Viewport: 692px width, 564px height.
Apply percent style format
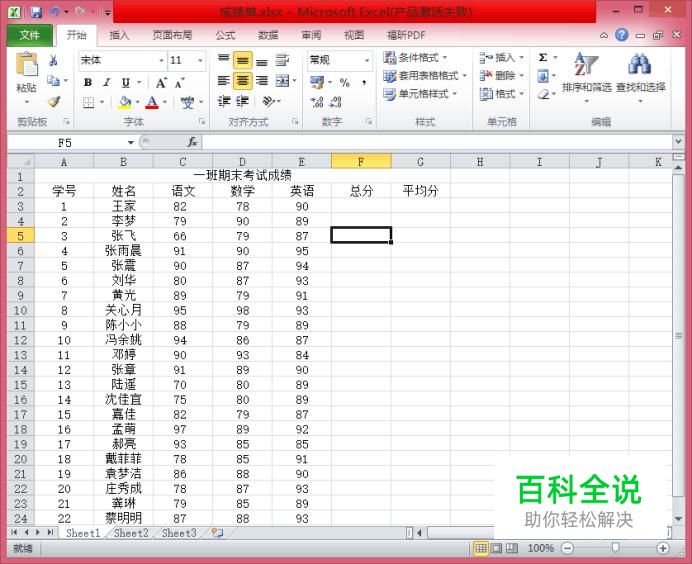point(345,82)
